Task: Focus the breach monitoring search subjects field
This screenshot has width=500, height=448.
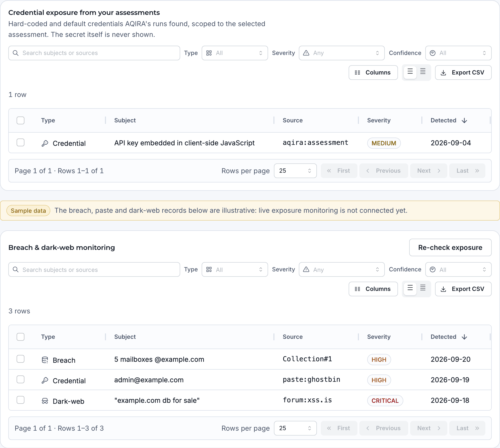Action: [94, 269]
